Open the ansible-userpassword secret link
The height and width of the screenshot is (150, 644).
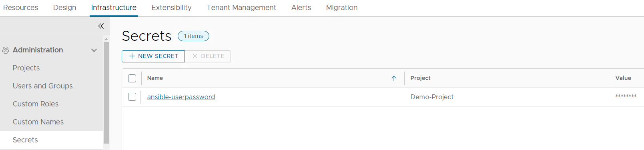pos(181,97)
